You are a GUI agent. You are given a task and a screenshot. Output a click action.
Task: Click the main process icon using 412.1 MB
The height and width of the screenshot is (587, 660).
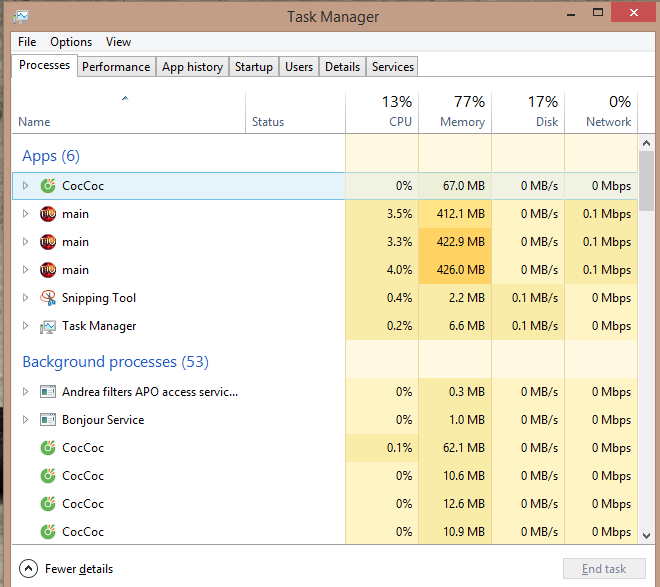48,214
